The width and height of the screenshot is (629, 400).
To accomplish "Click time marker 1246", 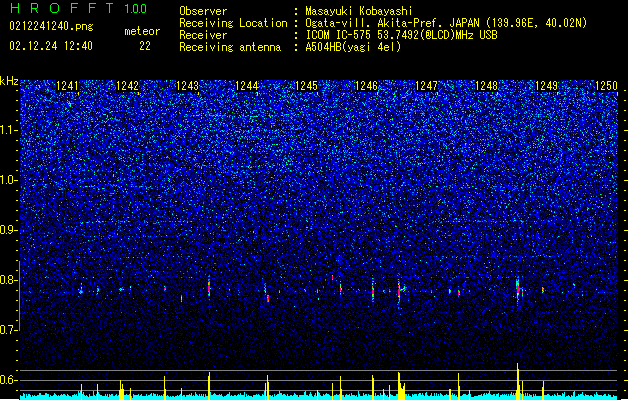I will (x=366, y=86).
